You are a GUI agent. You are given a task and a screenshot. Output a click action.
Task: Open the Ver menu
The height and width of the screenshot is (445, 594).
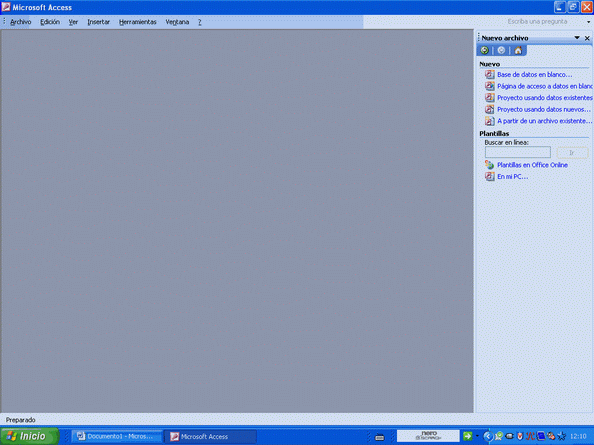pos(73,22)
